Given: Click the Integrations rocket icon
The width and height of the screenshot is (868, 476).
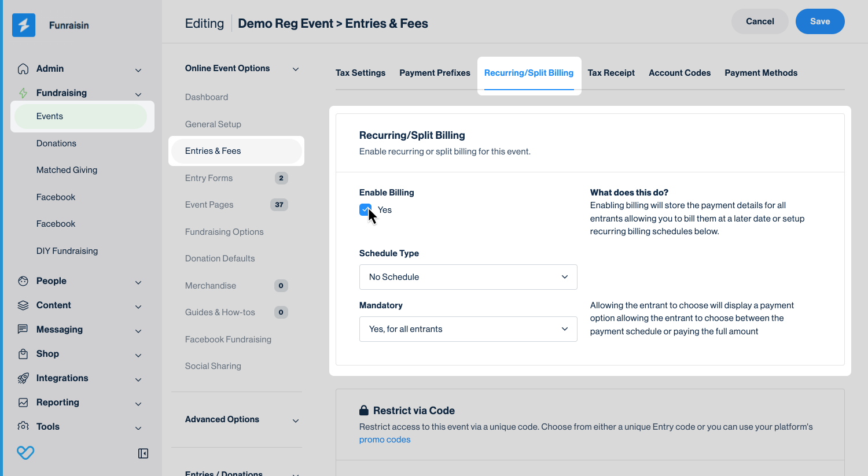Looking at the screenshot, I should click(x=23, y=378).
